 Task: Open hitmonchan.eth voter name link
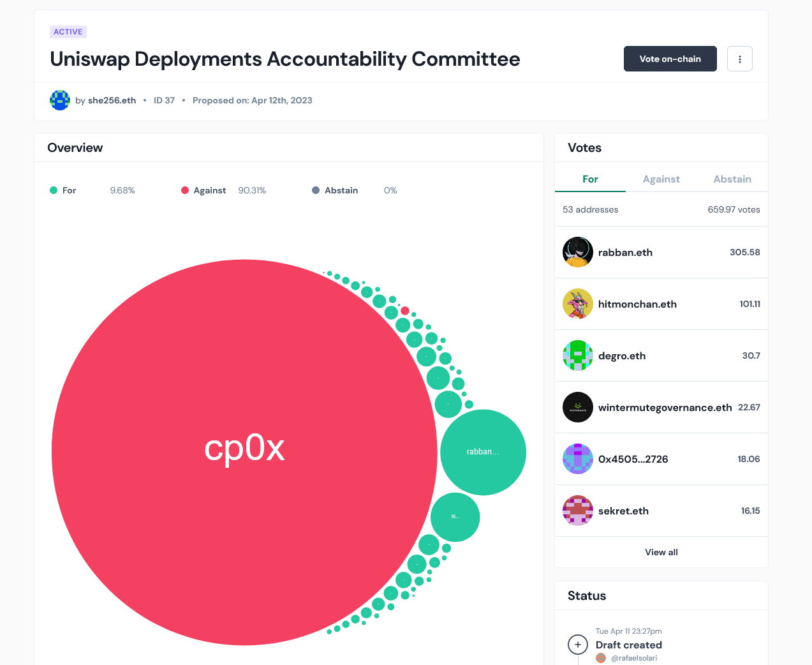[x=637, y=304]
